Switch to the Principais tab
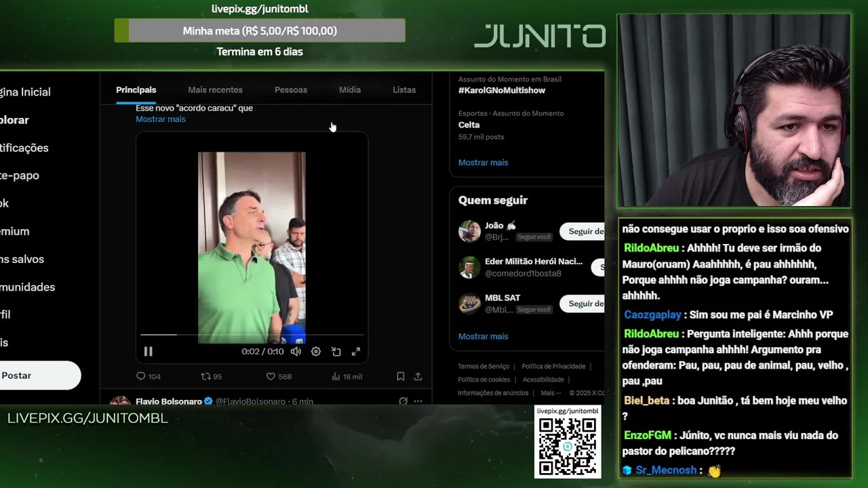The height and width of the screenshot is (488, 868). coord(136,89)
